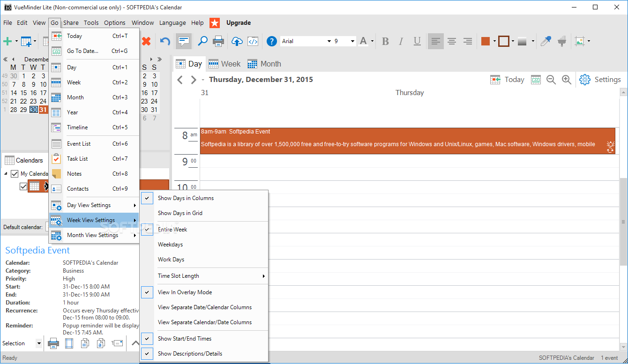Screen dimensions: 628x364
Task: Toggle View In Overlay Mode
Action: pos(204,292)
